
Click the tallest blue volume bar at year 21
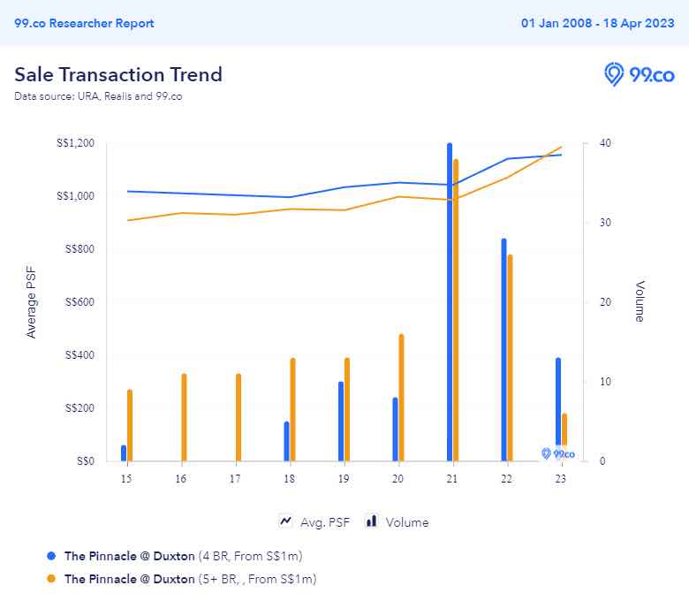pyautogui.click(x=450, y=300)
